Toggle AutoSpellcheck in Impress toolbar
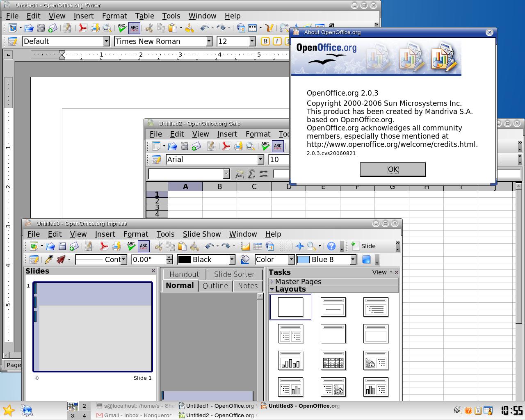 point(144,246)
